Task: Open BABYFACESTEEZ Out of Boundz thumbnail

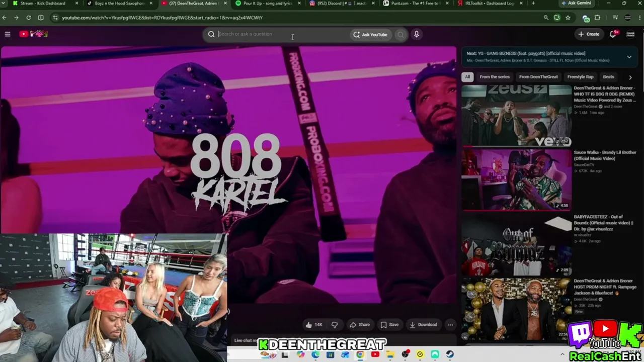Action: [x=517, y=244]
